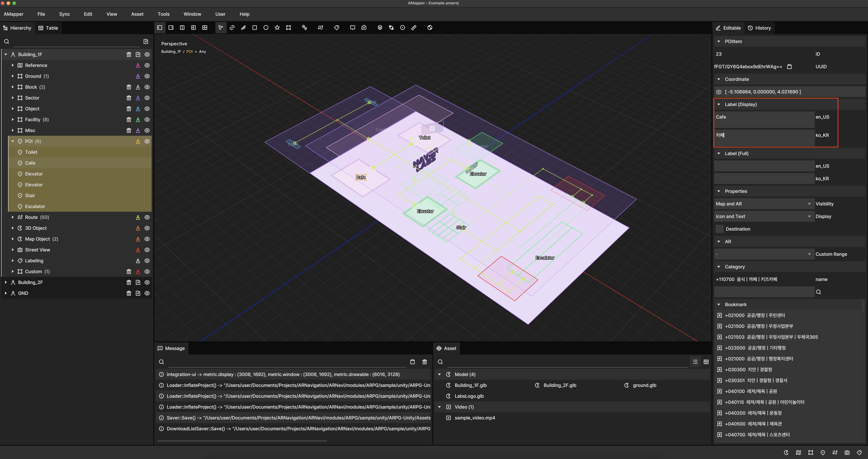Screen dimensions: 868x459
Task: Open Building_1F.glb asset
Action: [470, 385]
